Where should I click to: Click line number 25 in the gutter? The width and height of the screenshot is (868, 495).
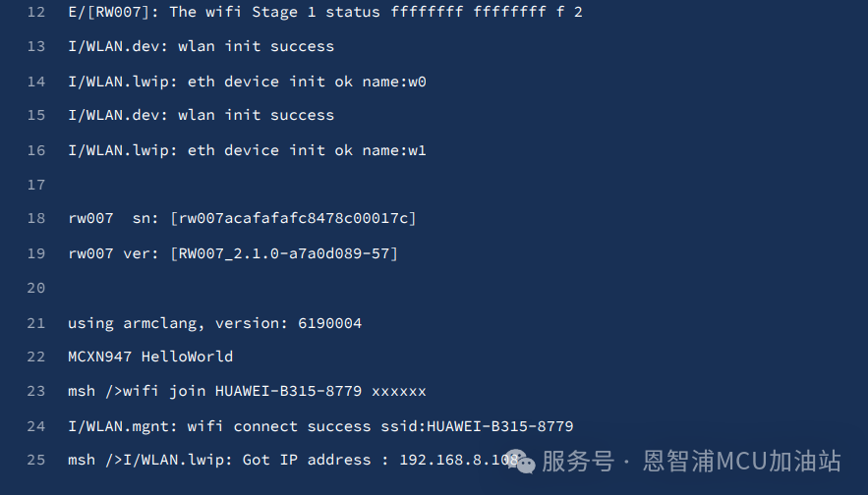pos(36,460)
